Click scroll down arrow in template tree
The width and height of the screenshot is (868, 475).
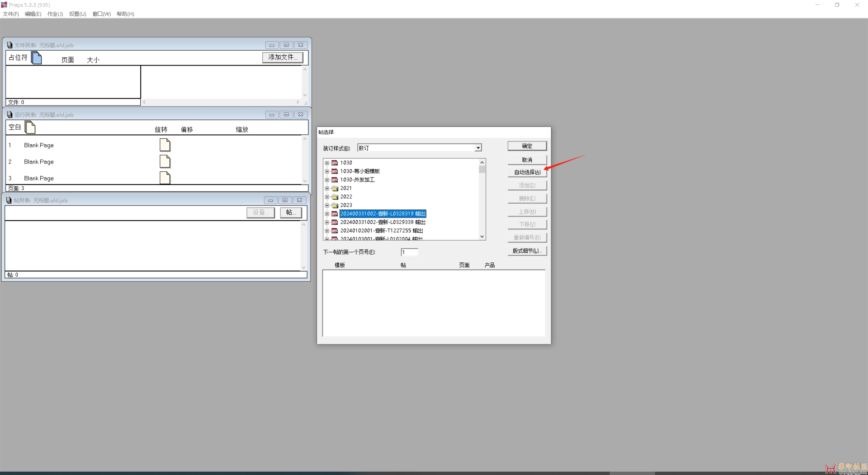click(x=482, y=237)
